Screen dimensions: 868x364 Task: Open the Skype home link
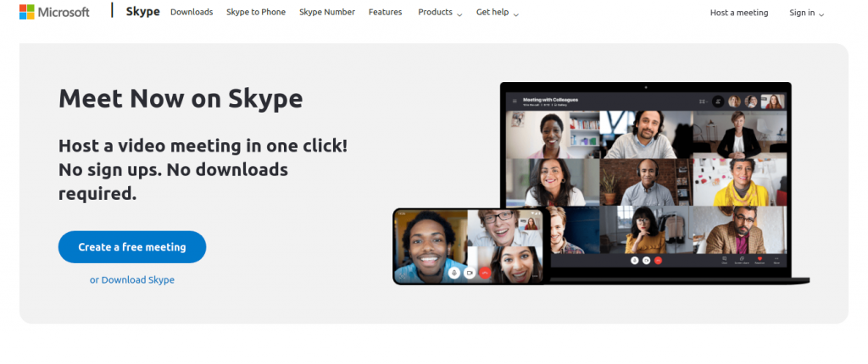pyautogui.click(x=142, y=12)
